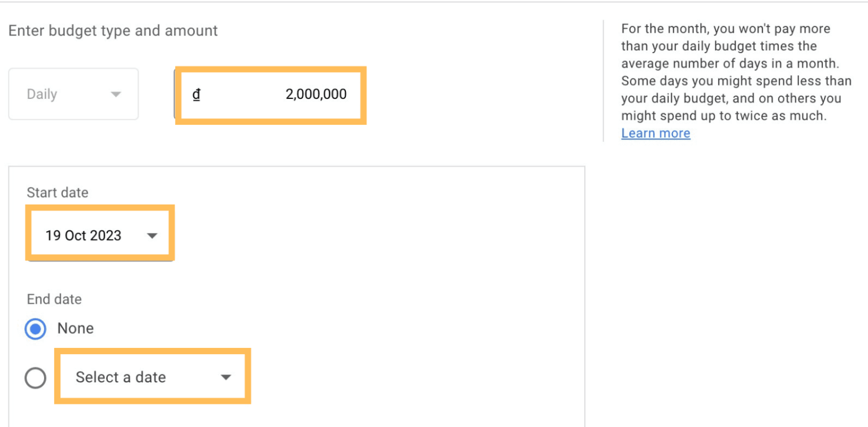
Task: Click the 2,000,000 amount value
Action: point(316,94)
